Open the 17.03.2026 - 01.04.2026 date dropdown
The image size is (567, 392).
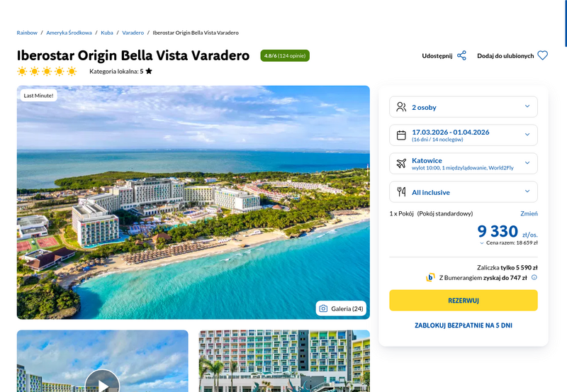[464, 135]
